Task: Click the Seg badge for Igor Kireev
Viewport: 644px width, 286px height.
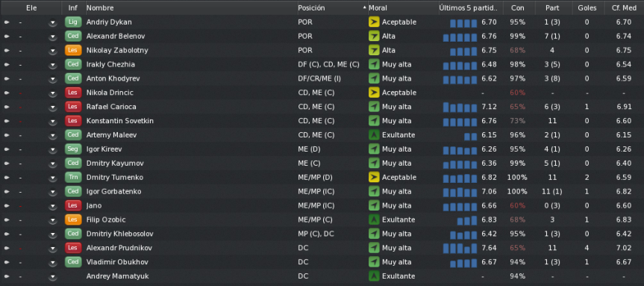Action: tap(73, 149)
